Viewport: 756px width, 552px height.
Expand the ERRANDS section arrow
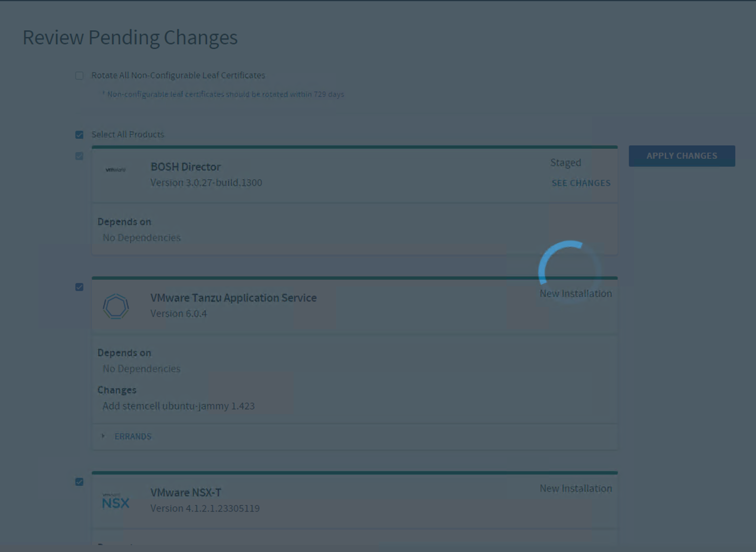(x=103, y=436)
